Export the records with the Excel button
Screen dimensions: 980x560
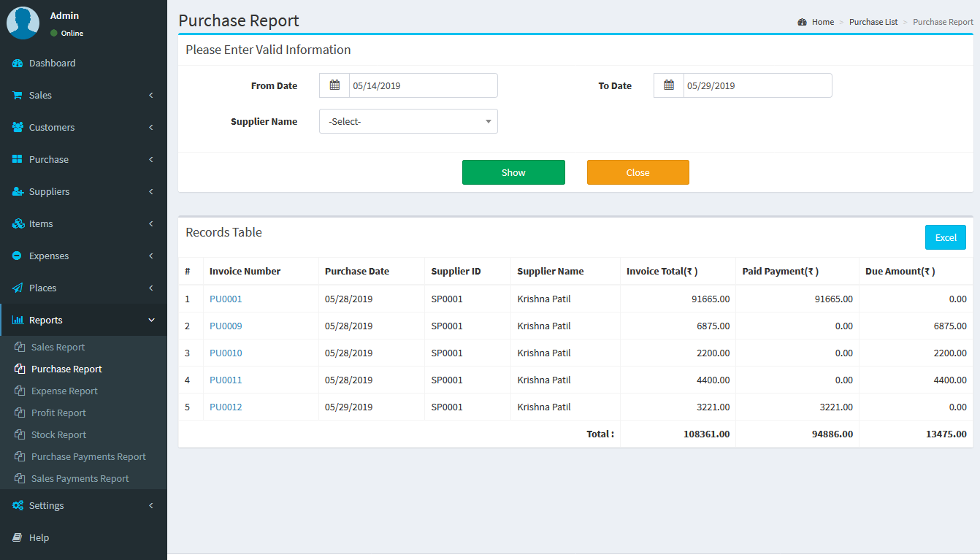click(946, 237)
